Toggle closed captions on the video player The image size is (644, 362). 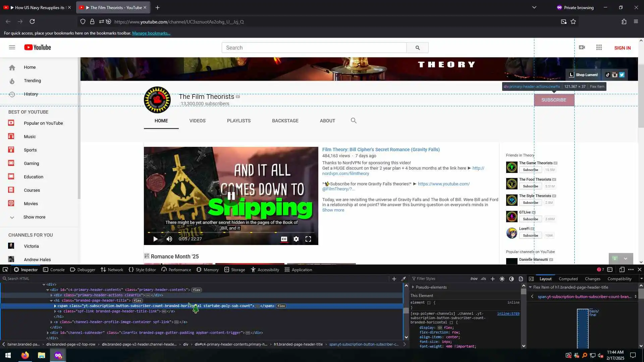click(x=284, y=239)
